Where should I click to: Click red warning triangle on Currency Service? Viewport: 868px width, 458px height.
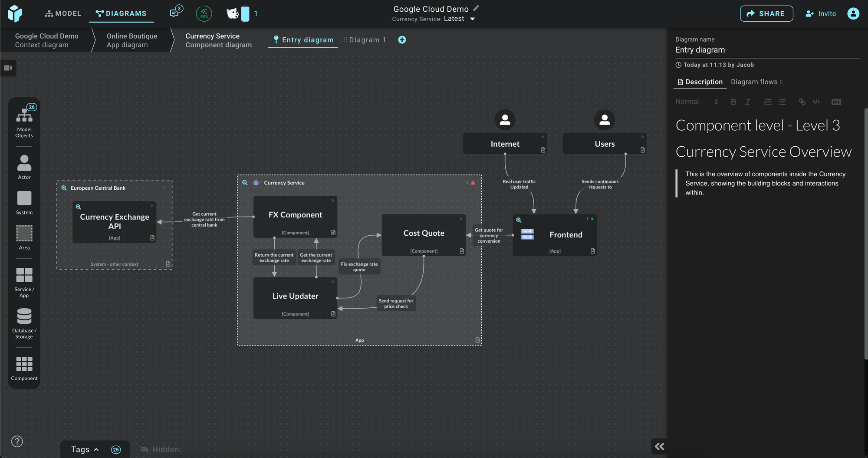pos(473,183)
